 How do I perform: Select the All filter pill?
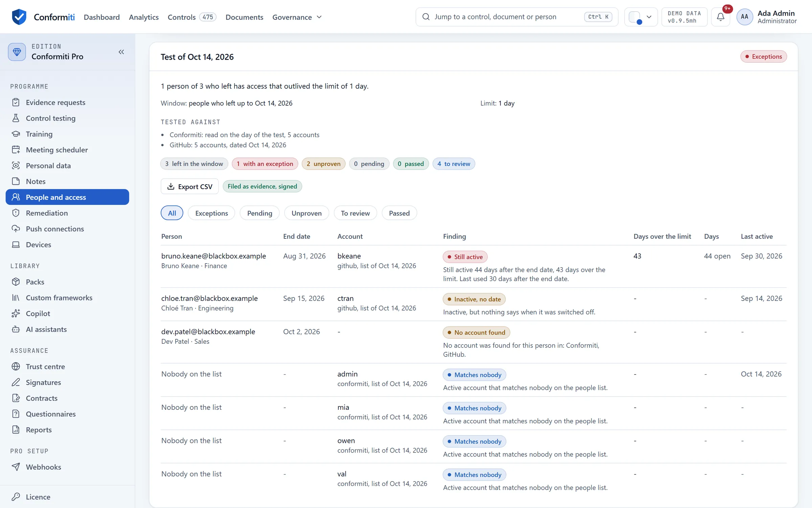tap(172, 213)
